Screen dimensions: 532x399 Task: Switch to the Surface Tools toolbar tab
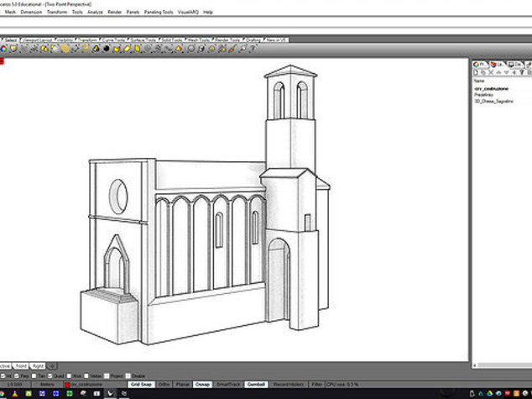coord(143,39)
